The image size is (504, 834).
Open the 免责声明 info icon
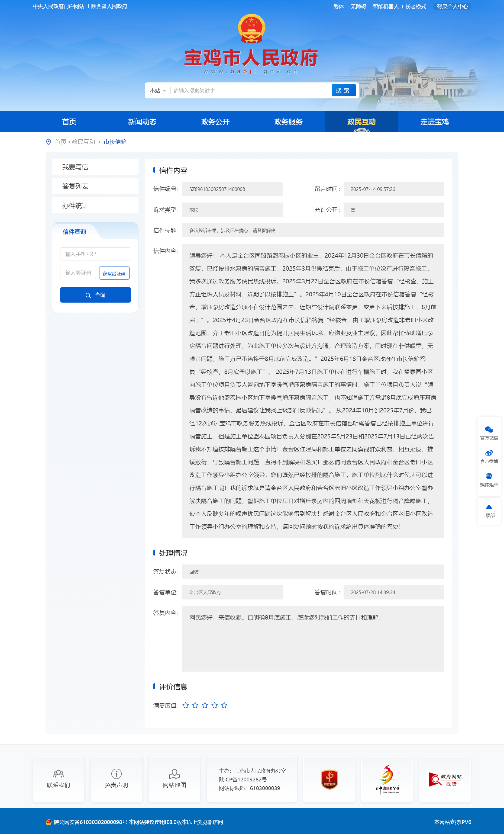pos(116,774)
